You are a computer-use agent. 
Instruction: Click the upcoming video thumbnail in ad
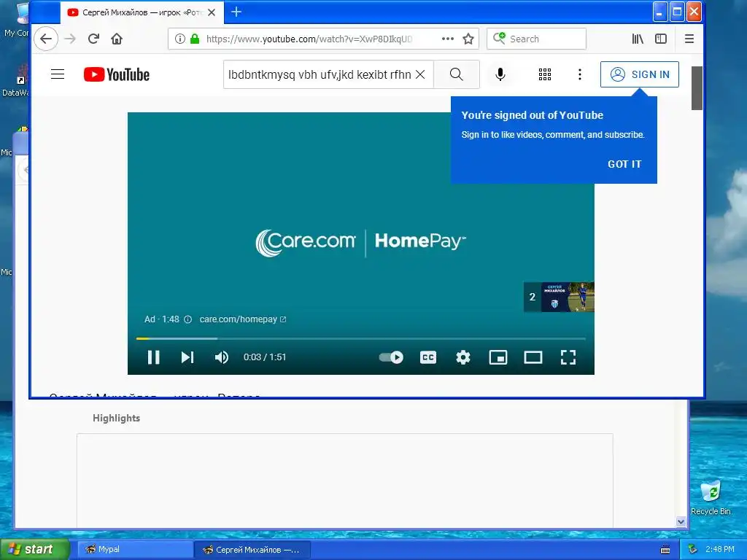click(x=559, y=297)
